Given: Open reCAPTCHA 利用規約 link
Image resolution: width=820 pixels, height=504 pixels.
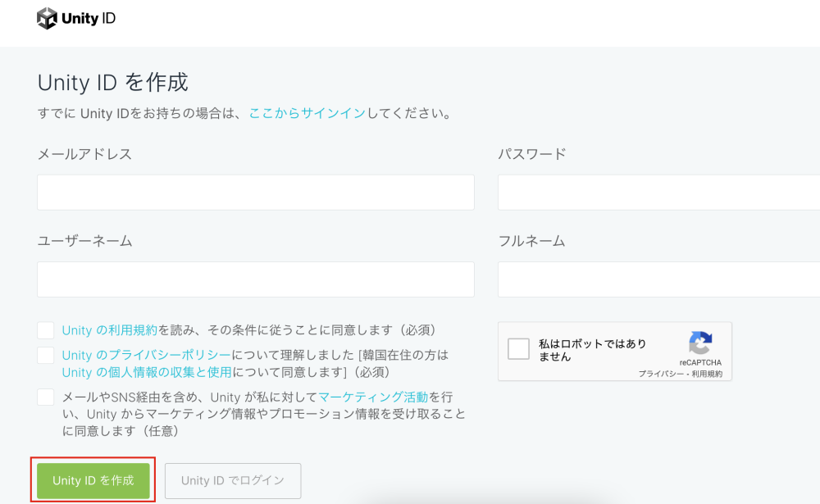Looking at the screenshot, I should pyautogui.click(x=706, y=374).
